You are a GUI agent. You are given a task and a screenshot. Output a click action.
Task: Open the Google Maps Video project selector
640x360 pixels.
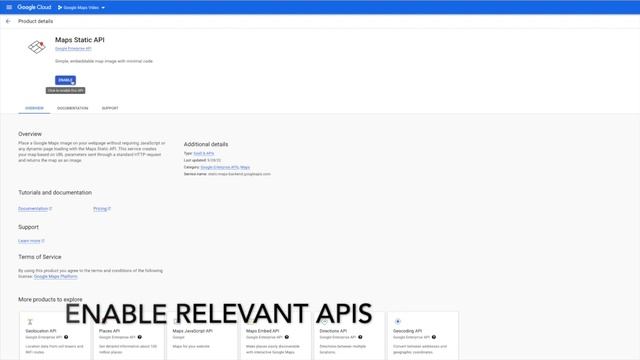[81, 7]
